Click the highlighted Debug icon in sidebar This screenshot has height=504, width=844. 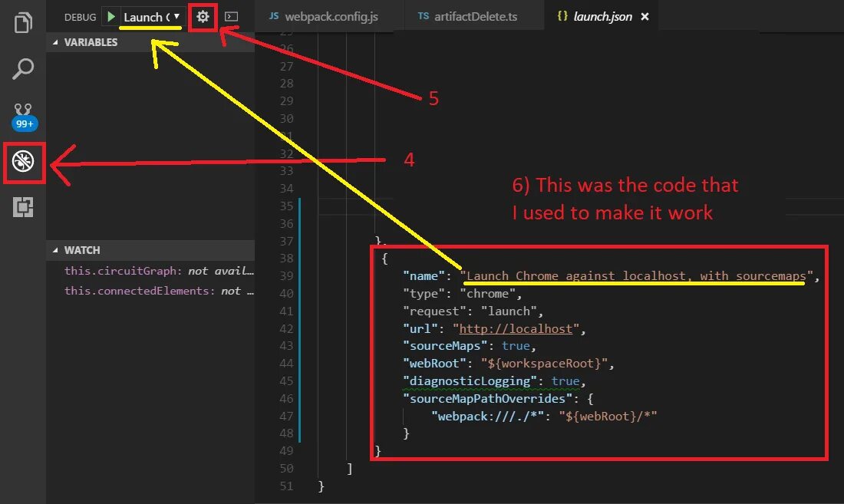click(23, 161)
